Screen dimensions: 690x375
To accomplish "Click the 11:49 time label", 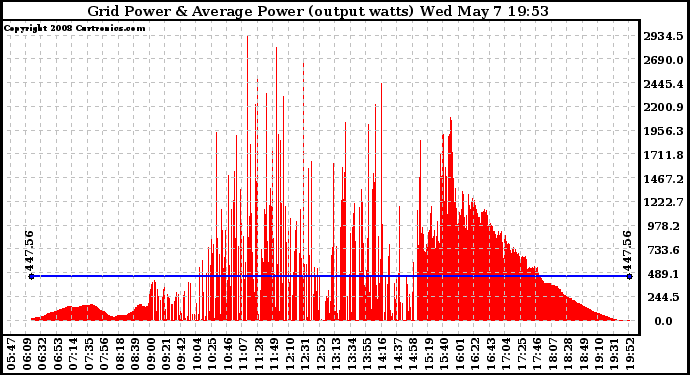I will [x=274, y=354].
